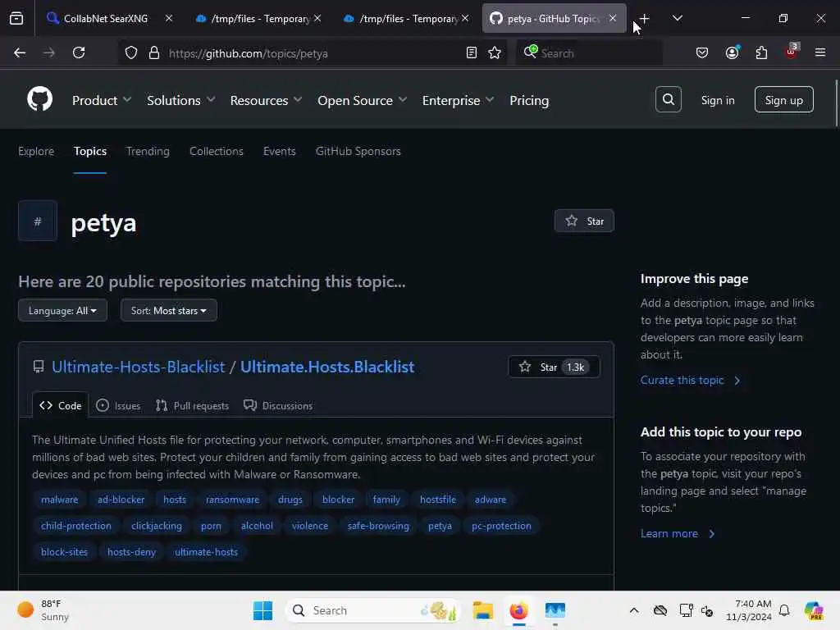Image resolution: width=840 pixels, height=630 pixels.
Task: Close the petya GitHub Topics tab
Action: pyautogui.click(x=612, y=19)
